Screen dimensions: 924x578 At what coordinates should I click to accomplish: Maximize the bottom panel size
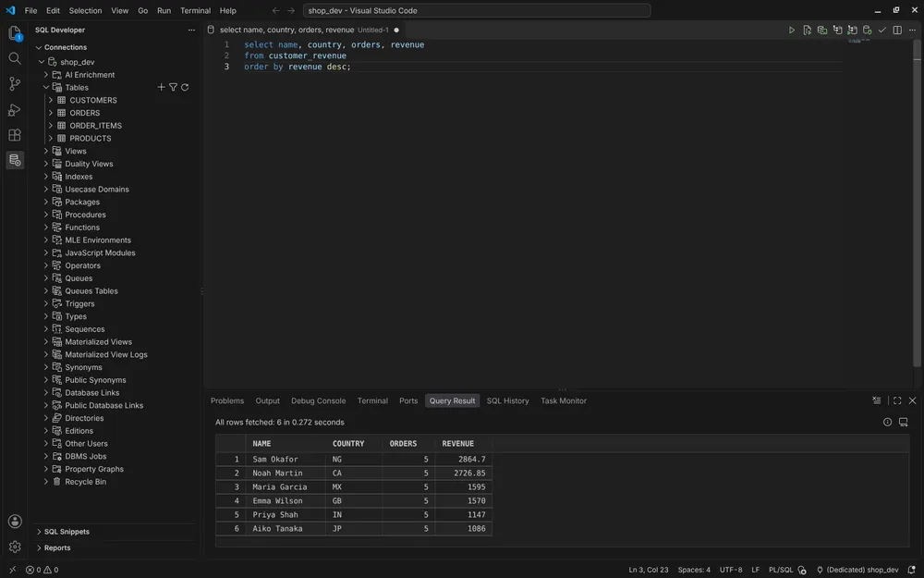point(897,401)
